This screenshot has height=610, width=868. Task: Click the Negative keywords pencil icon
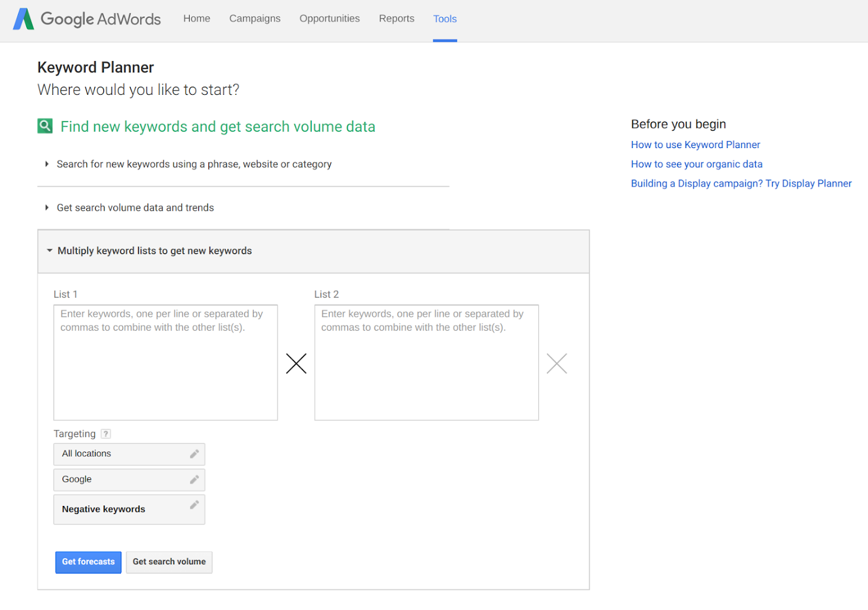(194, 505)
